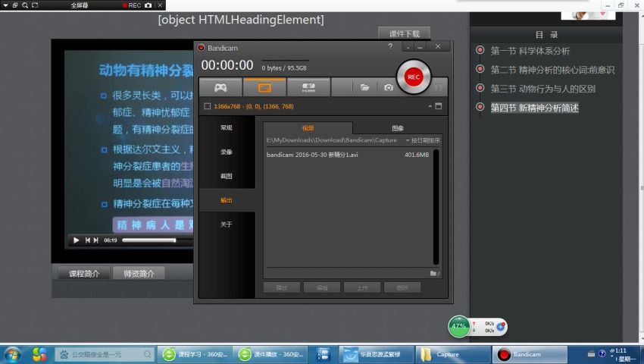Click the window-select icon on top recording bar
Image resolution: width=644 pixels, height=364 pixels.
point(15,5)
